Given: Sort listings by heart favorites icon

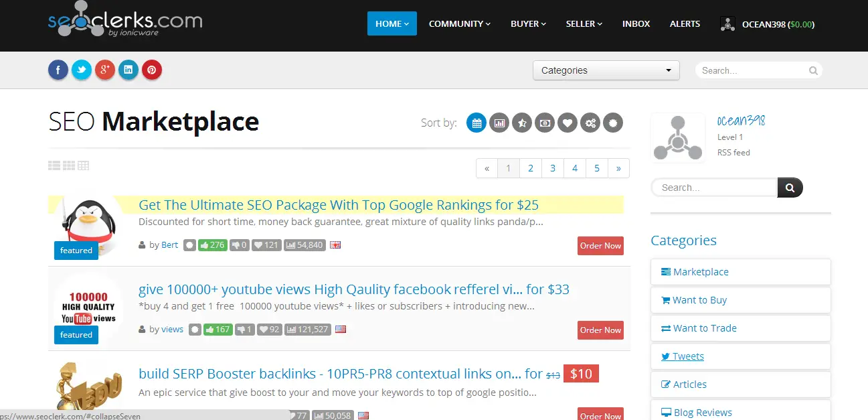Looking at the screenshot, I should 568,123.
